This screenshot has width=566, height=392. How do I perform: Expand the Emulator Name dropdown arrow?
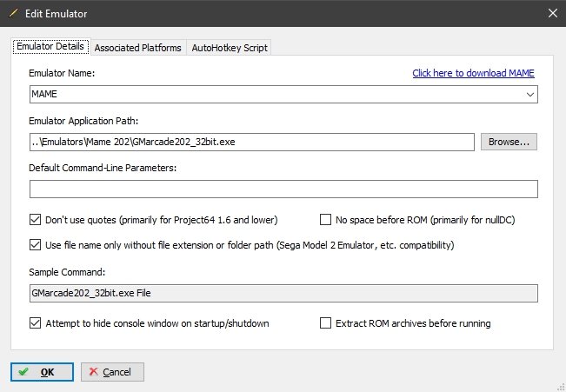pyautogui.click(x=529, y=95)
